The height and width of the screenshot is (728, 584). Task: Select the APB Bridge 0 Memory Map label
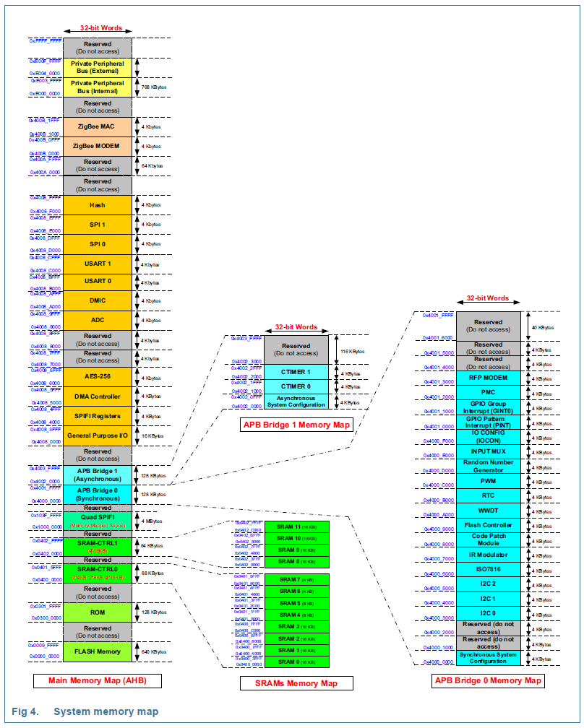(489, 680)
